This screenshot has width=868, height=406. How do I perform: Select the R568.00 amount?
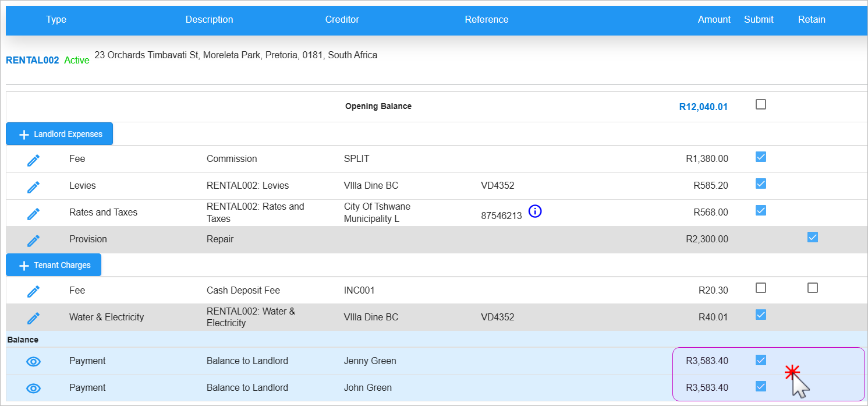tap(711, 213)
